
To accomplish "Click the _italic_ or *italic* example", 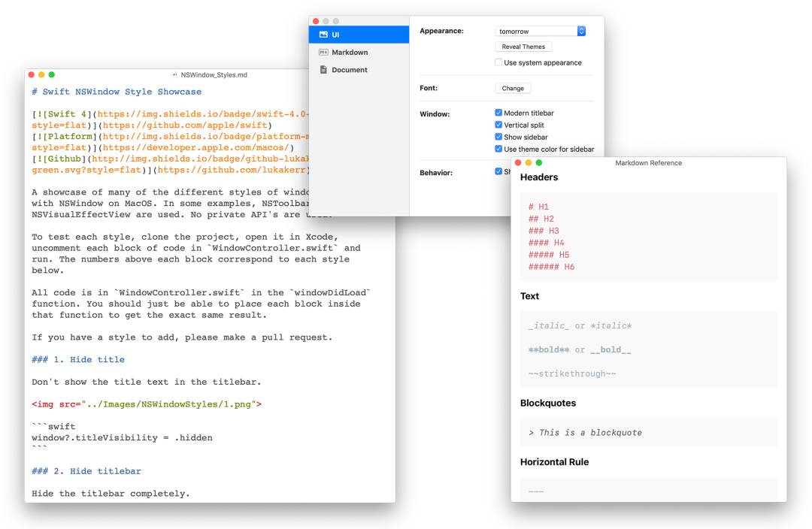I will [x=580, y=326].
